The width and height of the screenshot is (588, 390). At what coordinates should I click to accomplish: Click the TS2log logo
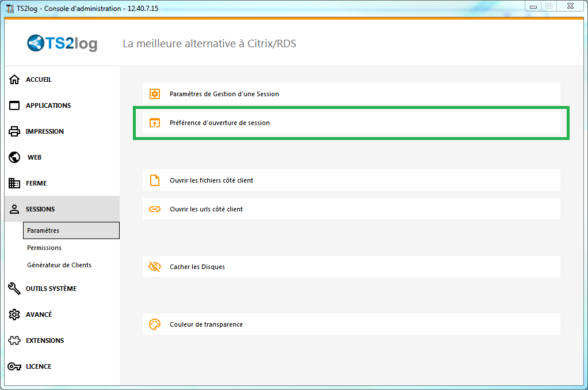click(x=62, y=44)
